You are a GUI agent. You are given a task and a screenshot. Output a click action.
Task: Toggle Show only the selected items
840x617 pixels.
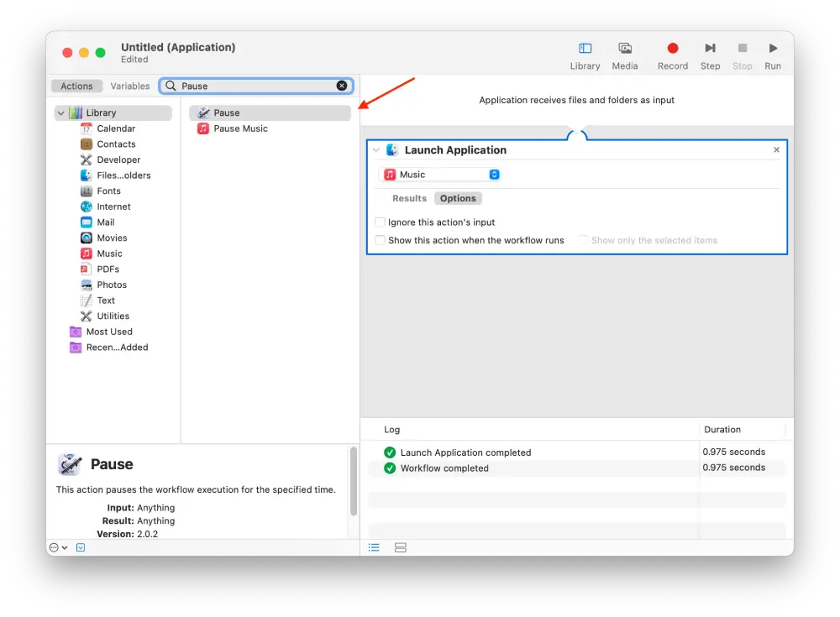[x=584, y=240]
